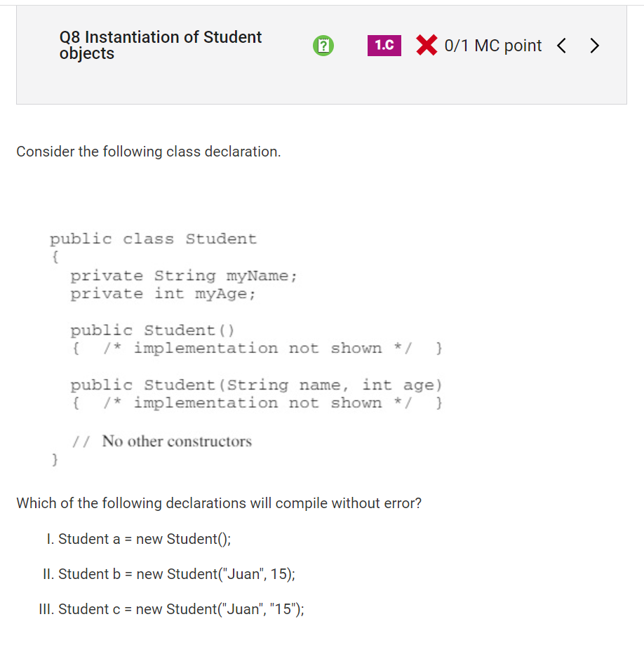The image size is (644, 652).
Task: Click the no-argument 'public Student()' constructor
Action: tap(152, 330)
